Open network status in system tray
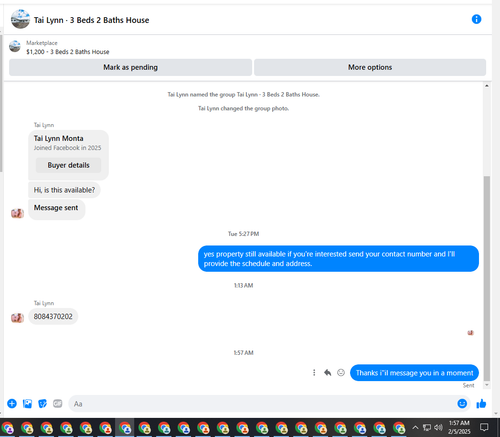The height and width of the screenshot is (437, 500). tap(427, 427)
